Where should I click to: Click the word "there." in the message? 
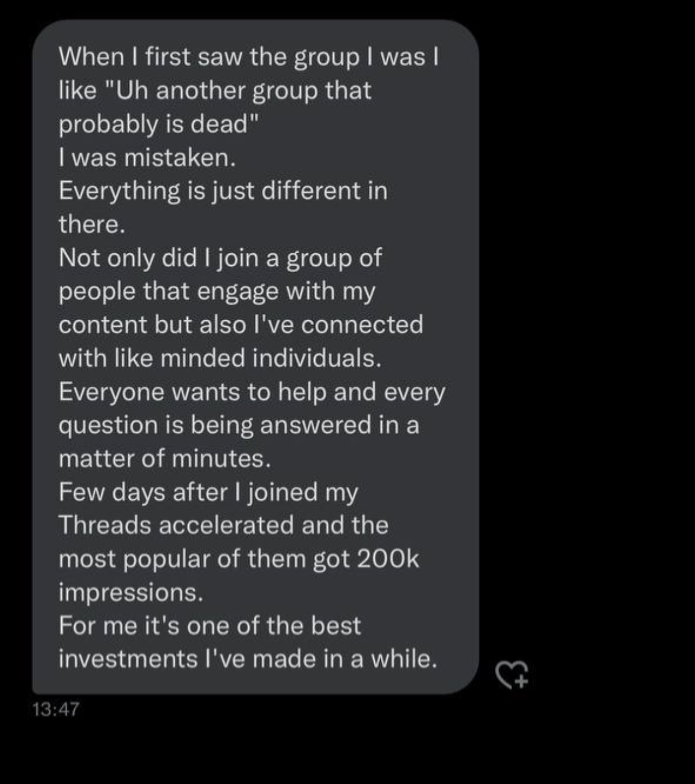coord(92,224)
